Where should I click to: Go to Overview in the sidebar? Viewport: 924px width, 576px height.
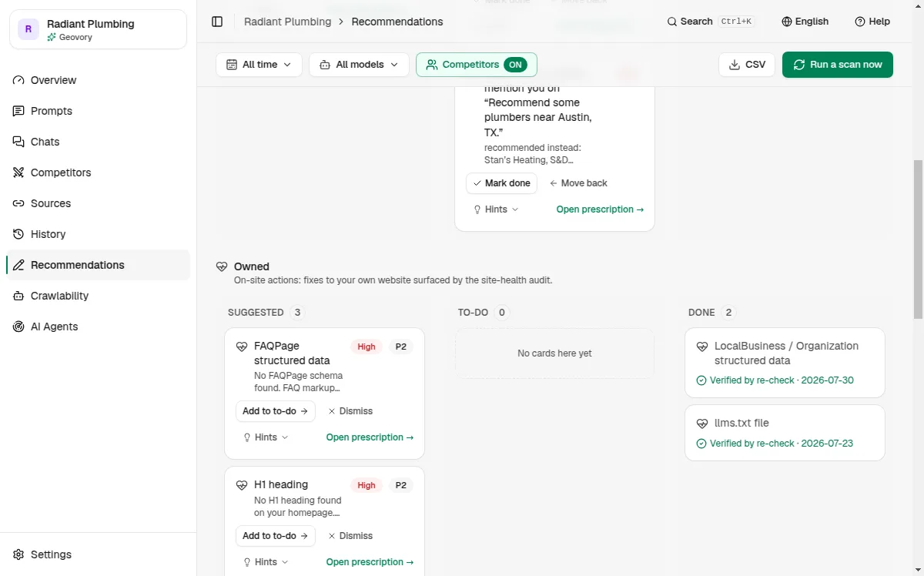[x=98, y=80]
